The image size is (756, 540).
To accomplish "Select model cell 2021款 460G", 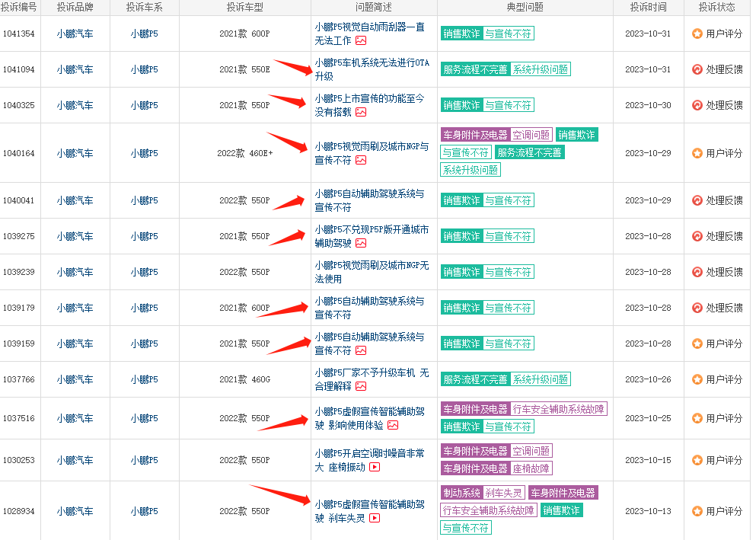I will [245, 379].
